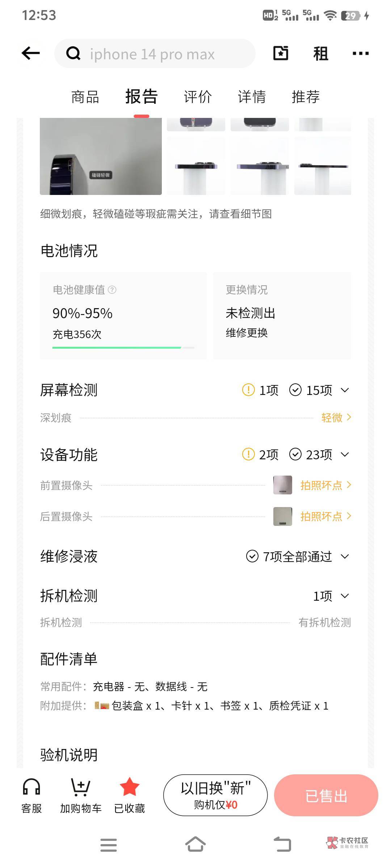This screenshot has height=868, width=391.
Task: Switch to the 商品 tab
Action: (85, 97)
